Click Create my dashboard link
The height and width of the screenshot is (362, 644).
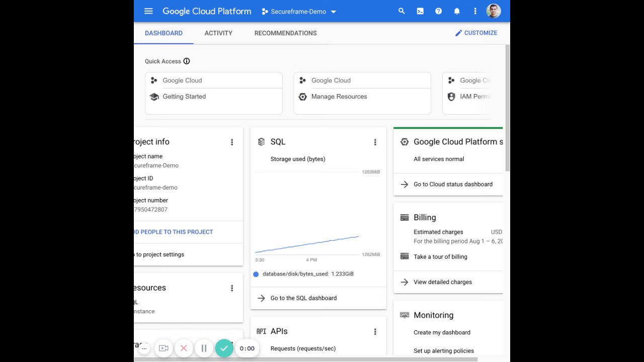tap(442, 332)
